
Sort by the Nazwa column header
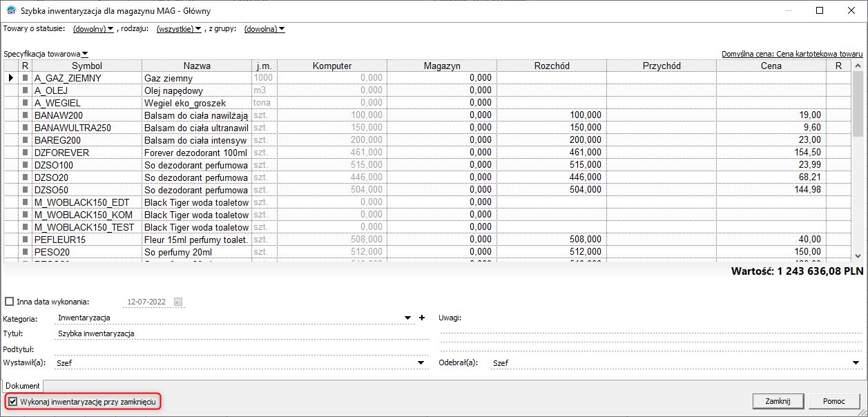197,66
